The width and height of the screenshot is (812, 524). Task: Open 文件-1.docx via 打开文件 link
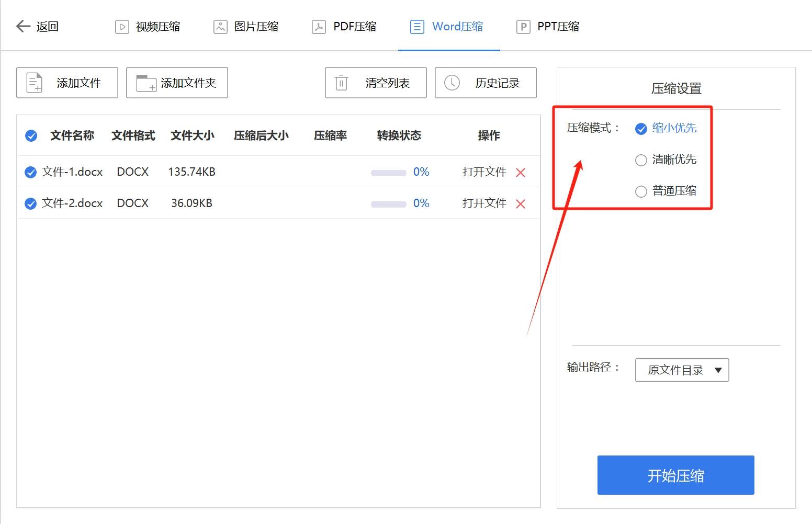click(483, 172)
